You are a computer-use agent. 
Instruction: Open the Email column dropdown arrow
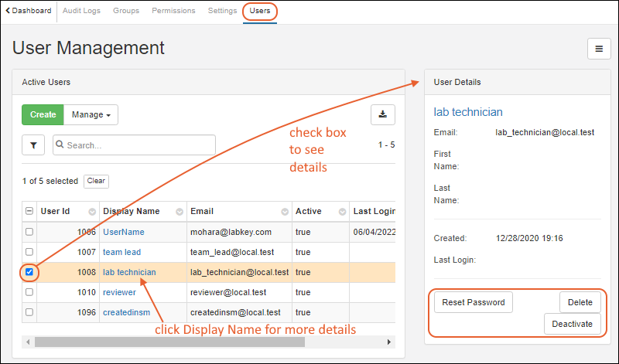(284, 212)
